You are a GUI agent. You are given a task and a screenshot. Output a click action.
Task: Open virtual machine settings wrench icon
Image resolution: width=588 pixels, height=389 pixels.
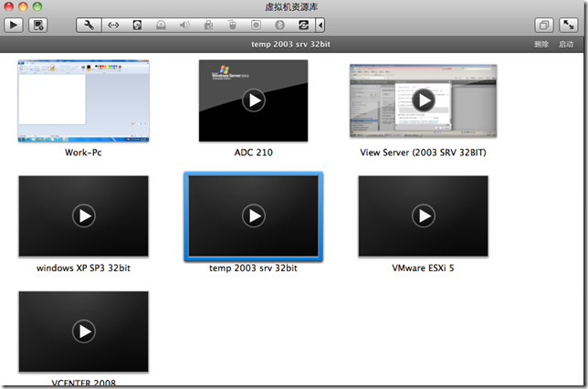coord(89,26)
